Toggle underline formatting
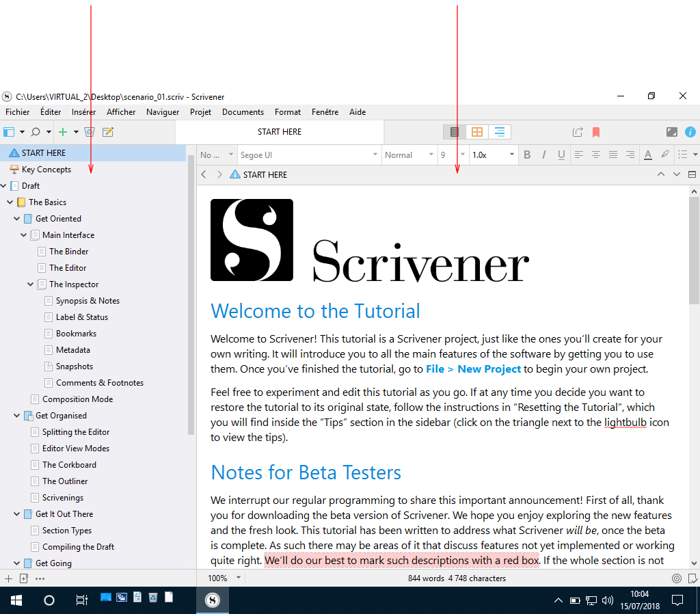700x614 pixels. coord(561,155)
